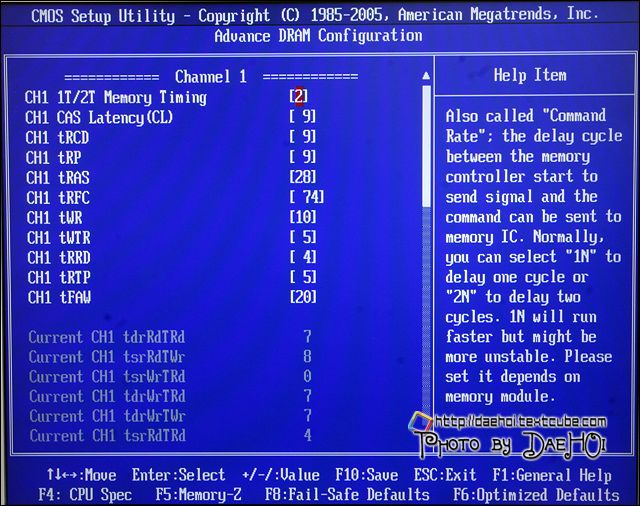This screenshot has height=506, width=640.
Task: Click the scroll up arrow of the settings list
Action: pos(426,75)
